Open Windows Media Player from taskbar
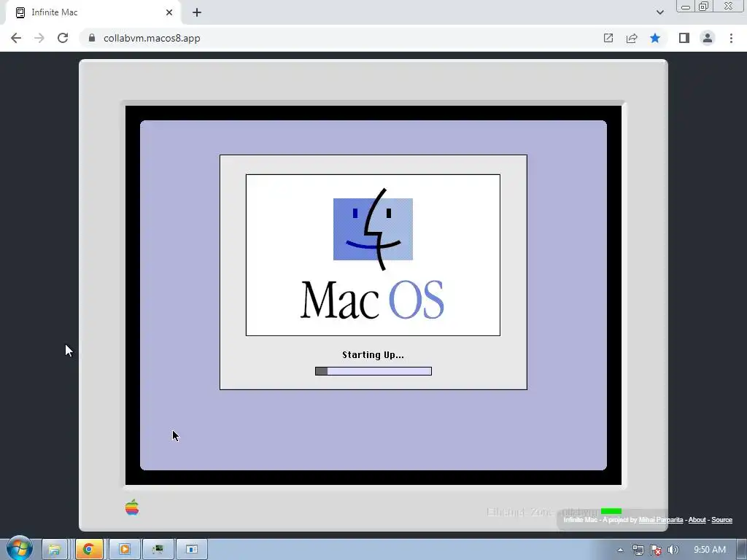The image size is (747, 560). point(124,549)
